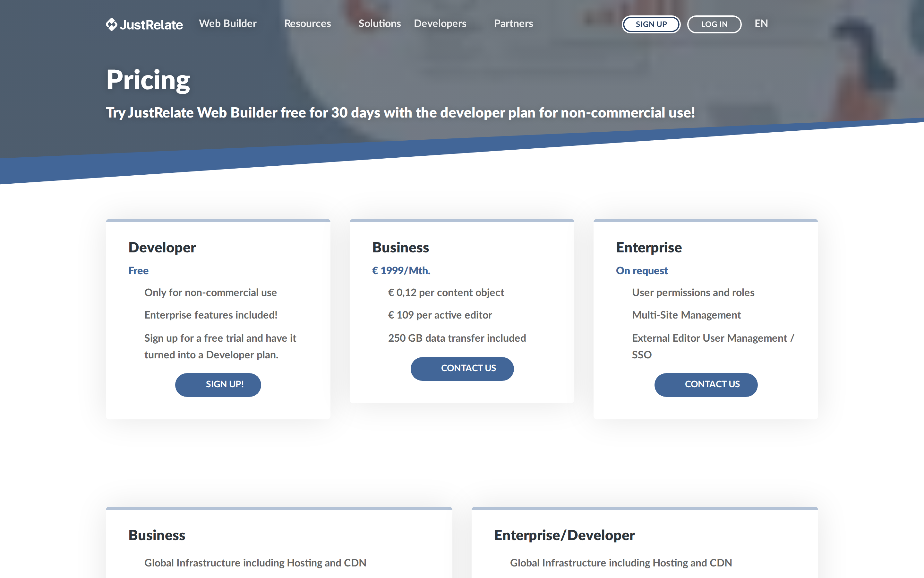This screenshot has height=578, width=924.
Task: Click the 'On request' price label
Action: click(642, 270)
